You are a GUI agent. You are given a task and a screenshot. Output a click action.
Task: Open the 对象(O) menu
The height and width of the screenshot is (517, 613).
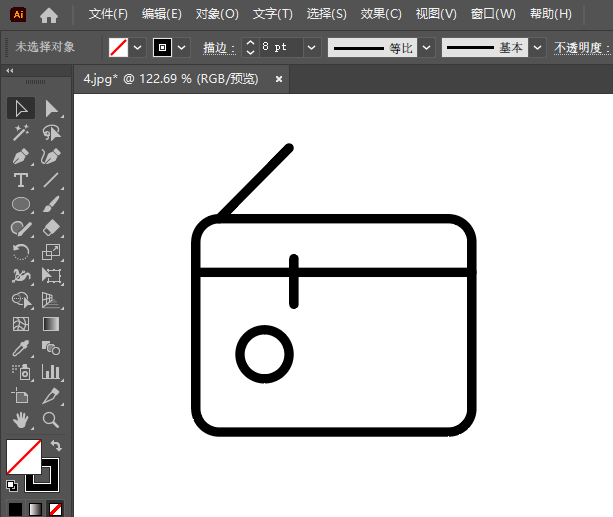(x=217, y=14)
